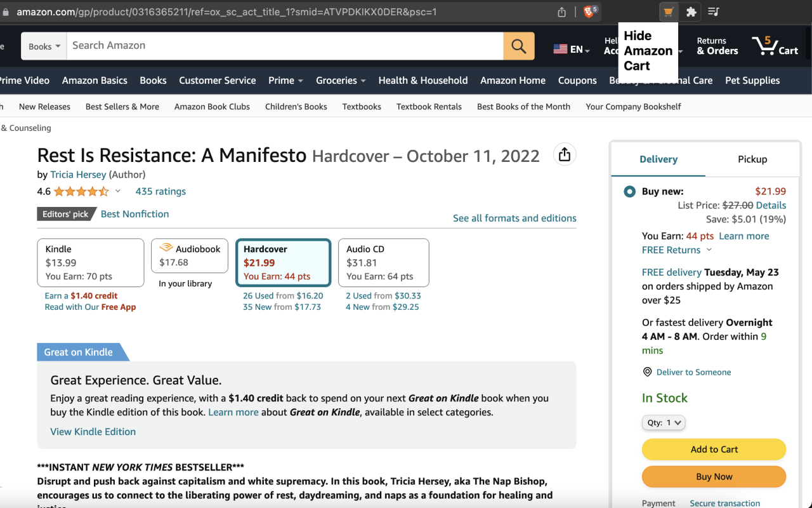
Task: Click the share icon next to the title
Action: point(564,154)
